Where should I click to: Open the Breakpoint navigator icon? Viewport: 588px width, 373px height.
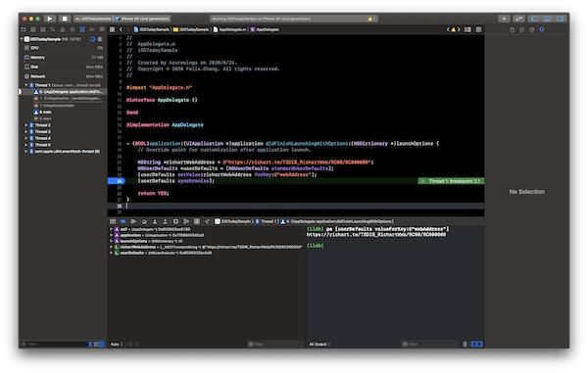pyautogui.click(x=92, y=29)
